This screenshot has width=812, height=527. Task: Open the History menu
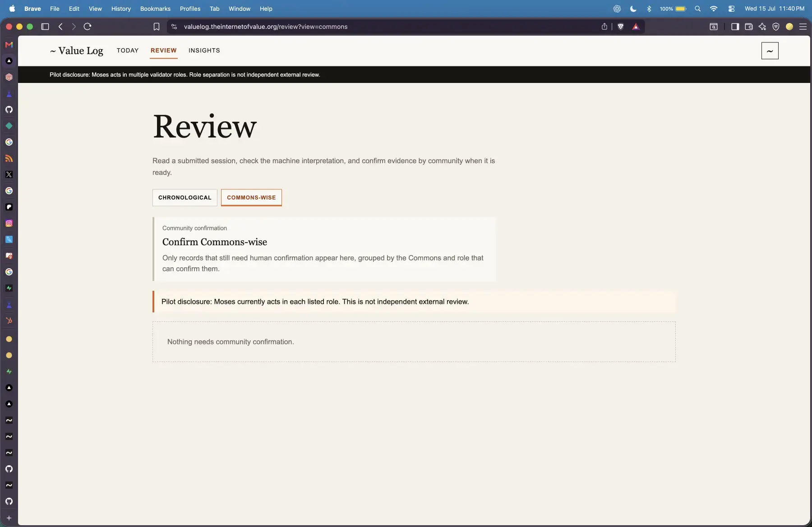point(121,9)
